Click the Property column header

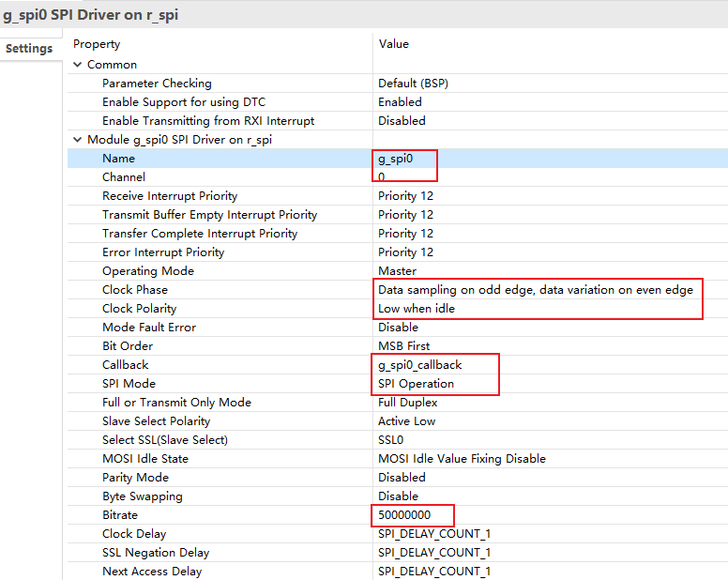pyautogui.click(x=97, y=44)
